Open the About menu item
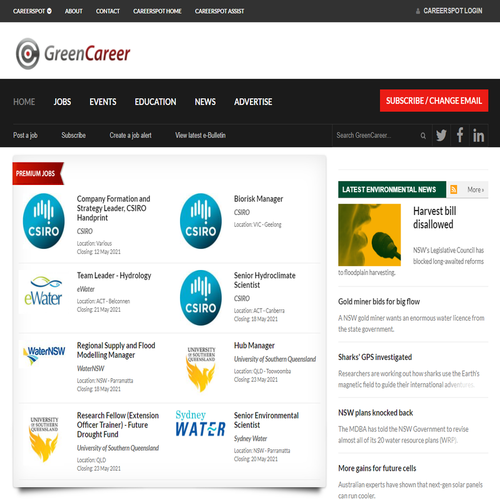Image resolution: width=500 pixels, height=500 pixels. click(x=74, y=11)
